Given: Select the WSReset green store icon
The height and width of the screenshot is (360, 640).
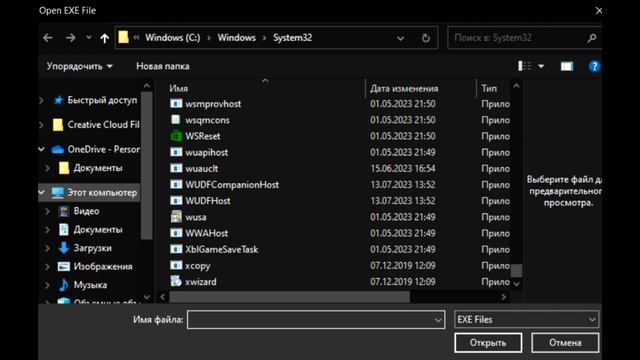Looking at the screenshot, I should tap(176, 136).
